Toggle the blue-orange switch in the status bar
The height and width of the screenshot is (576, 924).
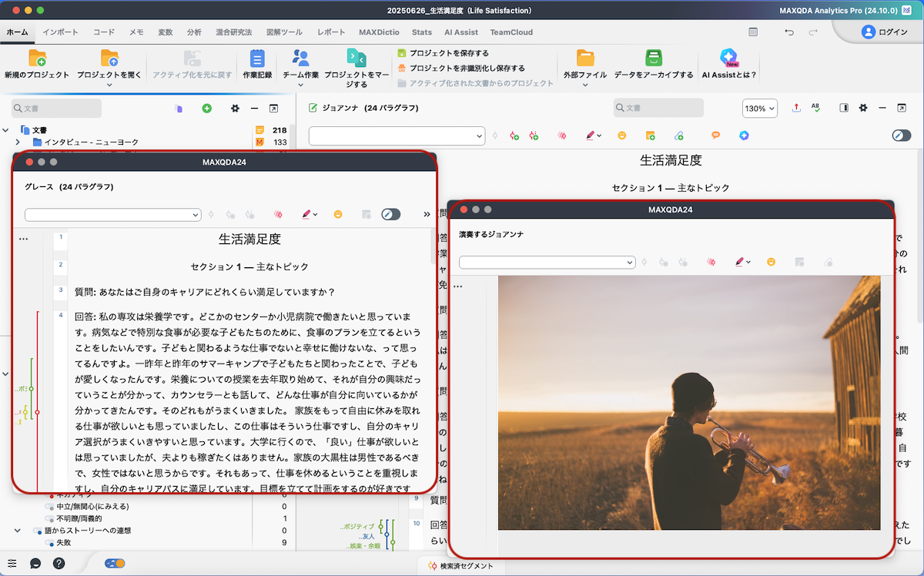click(x=115, y=563)
